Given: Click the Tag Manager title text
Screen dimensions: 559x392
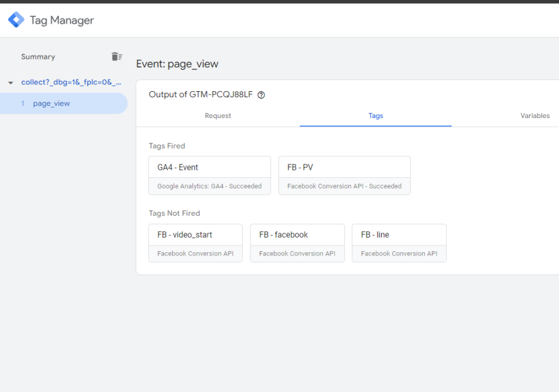Looking at the screenshot, I should 61,20.
